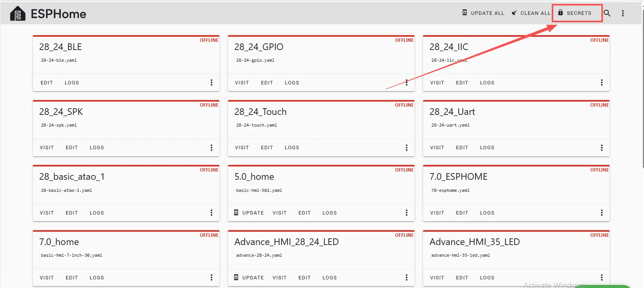
Task: Click the lock icon next to SECRETS
Action: (560, 13)
